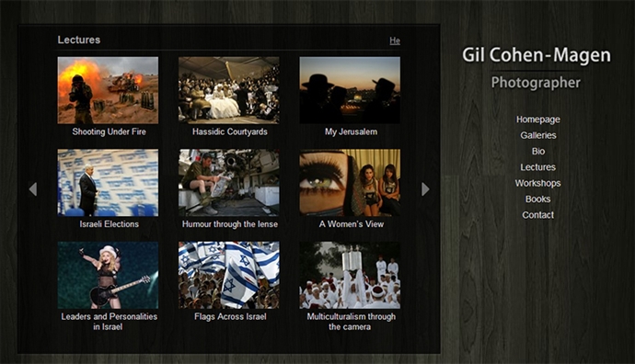Go to the Homepage menu item
Image resolution: width=635 pixels, height=364 pixels.
click(537, 119)
